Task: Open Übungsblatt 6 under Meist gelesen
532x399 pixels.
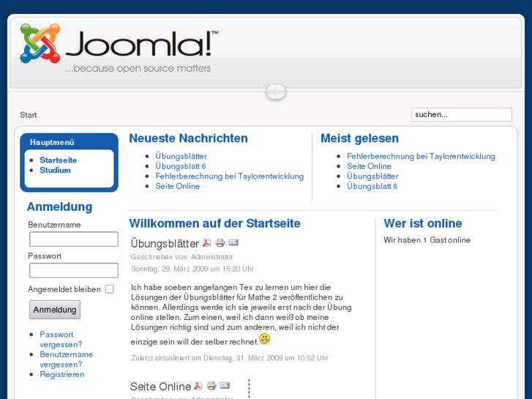Action: click(372, 186)
